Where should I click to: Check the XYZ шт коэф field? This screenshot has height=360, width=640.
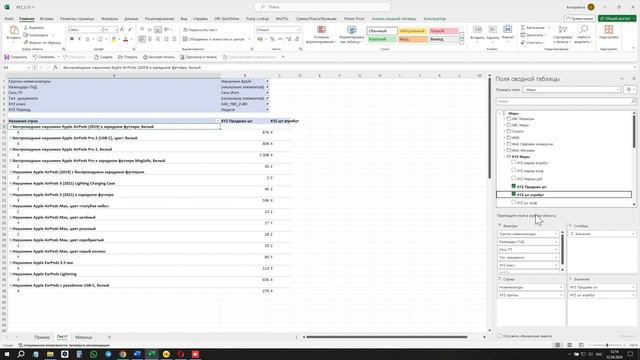(x=513, y=202)
